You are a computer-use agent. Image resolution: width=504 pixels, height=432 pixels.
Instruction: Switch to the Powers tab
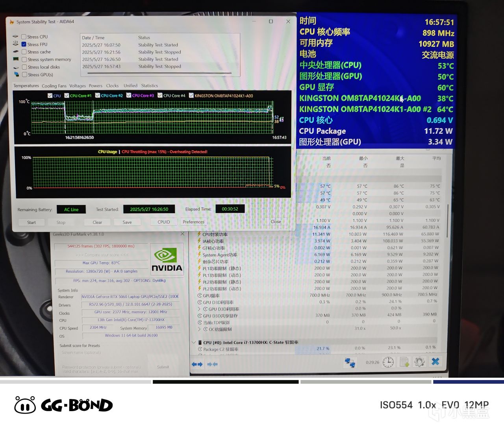(95, 86)
